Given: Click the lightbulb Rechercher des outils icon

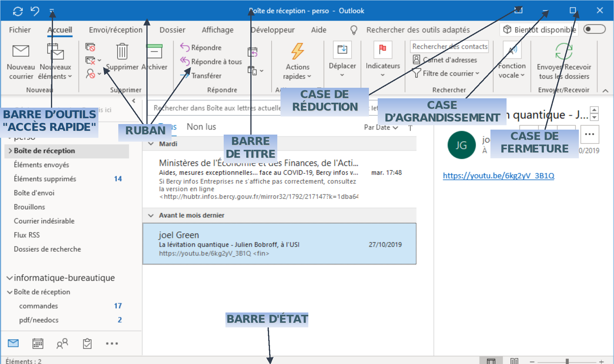Looking at the screenshot, I should click(x=354, y=30).
